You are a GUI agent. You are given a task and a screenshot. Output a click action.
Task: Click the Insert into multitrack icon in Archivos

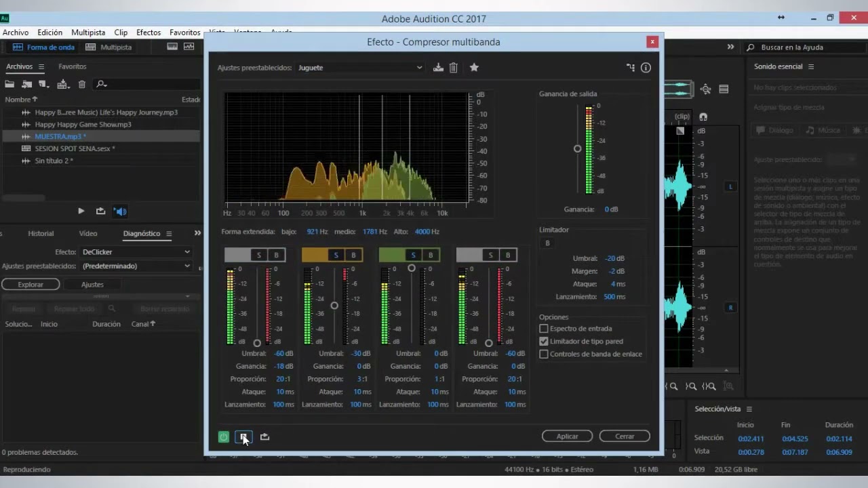click(x=63, y=84)
